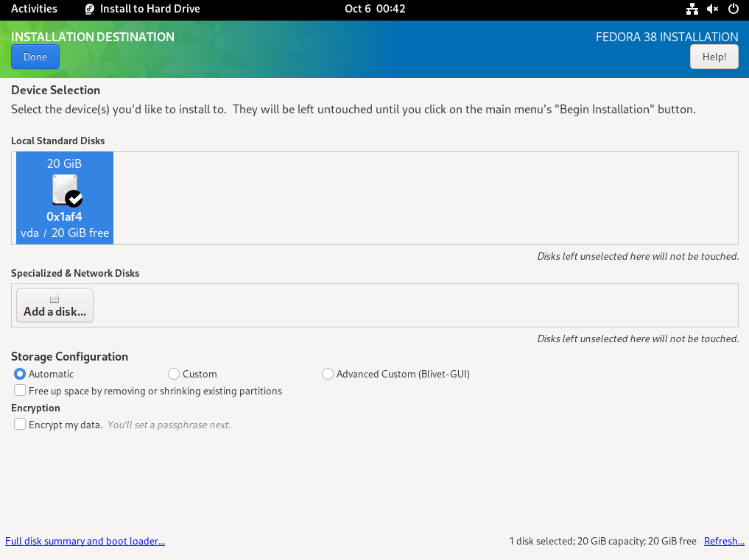Screen dimensions: 749x560
Task: Click the network status icon in top bar
Action: tap(692, 9)
